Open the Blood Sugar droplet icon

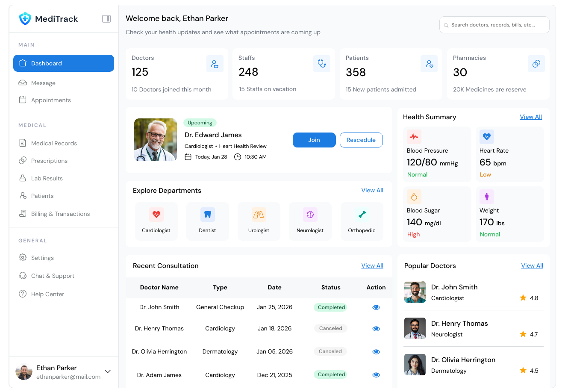(414, 197)
